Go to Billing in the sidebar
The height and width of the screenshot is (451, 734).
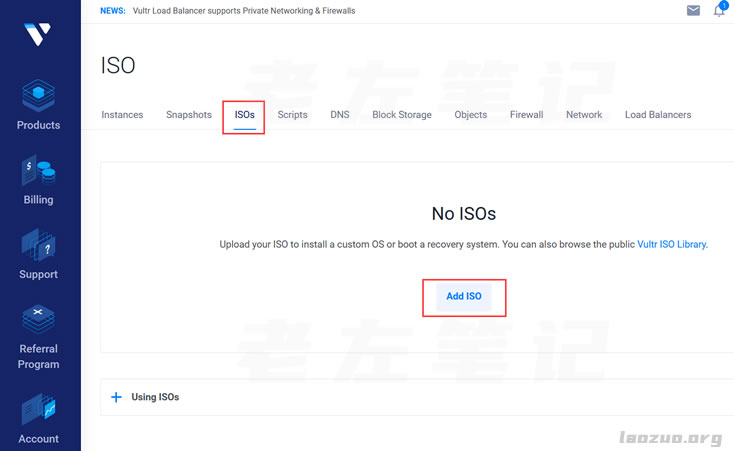38,180
